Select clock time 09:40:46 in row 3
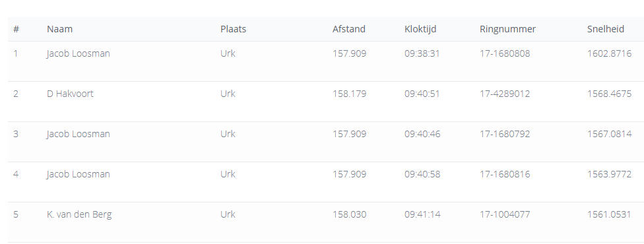The width and height of the screenshot is (644, 244). 422,134
